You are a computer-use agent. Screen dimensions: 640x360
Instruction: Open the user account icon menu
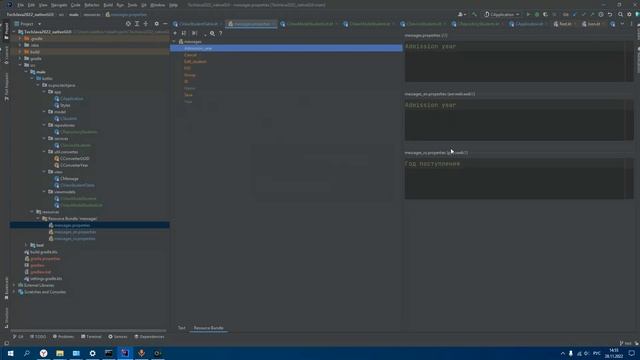[462, 14]
